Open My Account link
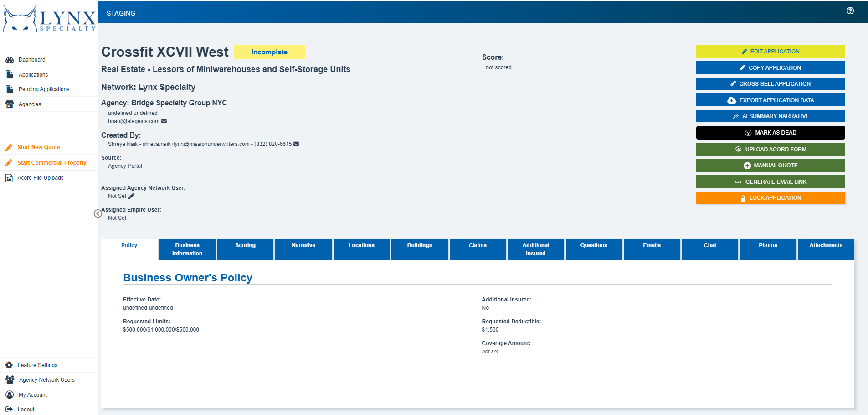Viewport: 868px width, 415px height. coord(33,395)
